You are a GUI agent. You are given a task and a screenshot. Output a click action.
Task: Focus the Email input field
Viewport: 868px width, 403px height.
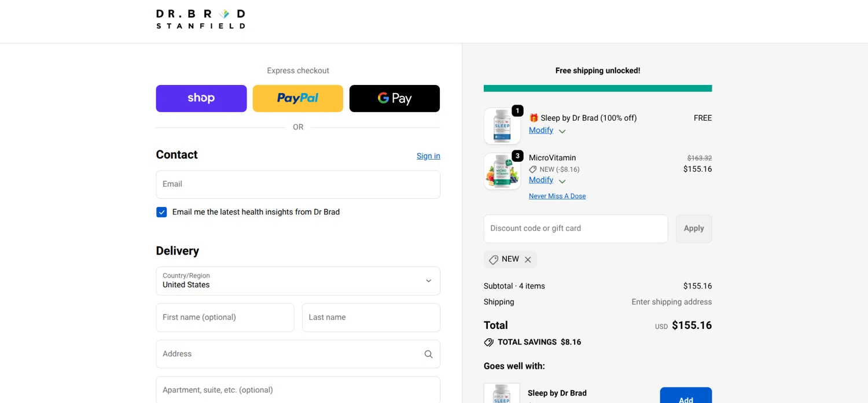pyautogui.click(x=298, y=184)
